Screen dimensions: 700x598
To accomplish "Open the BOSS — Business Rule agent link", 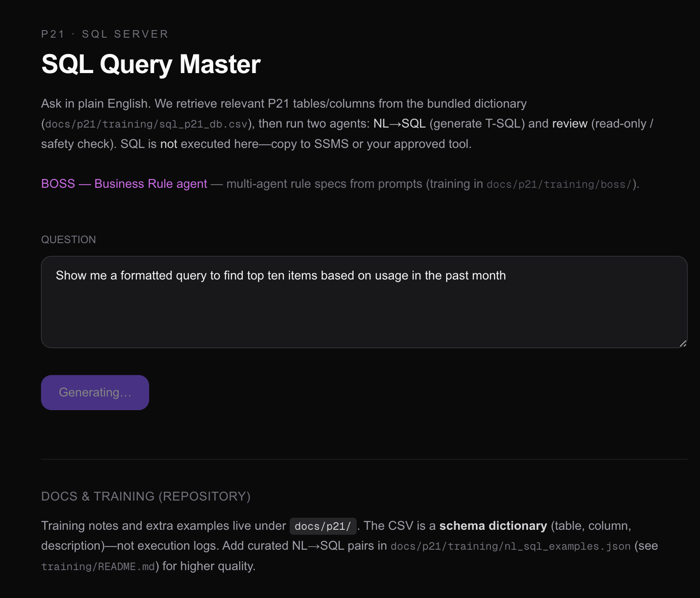I will click(x=124, y=184).
